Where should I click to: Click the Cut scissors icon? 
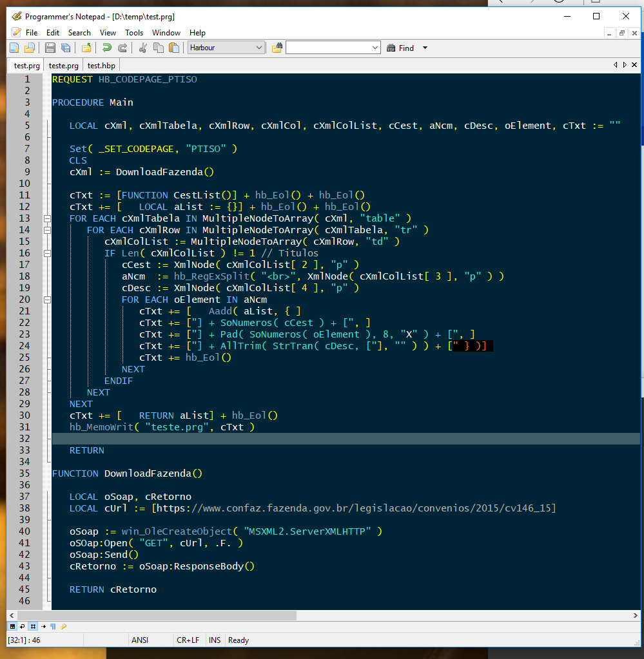[x=143, y=48]
